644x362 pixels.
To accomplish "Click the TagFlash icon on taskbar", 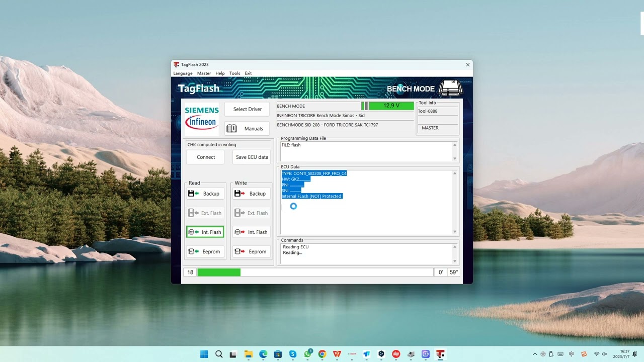I will tap(440, 354).
